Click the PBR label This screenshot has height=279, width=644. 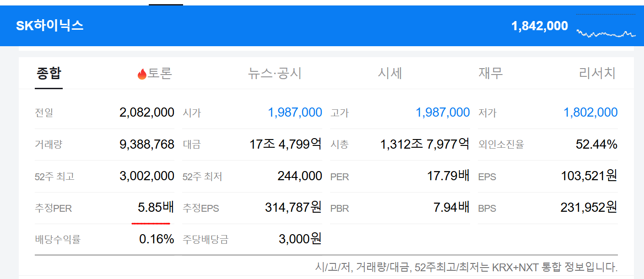340,209
